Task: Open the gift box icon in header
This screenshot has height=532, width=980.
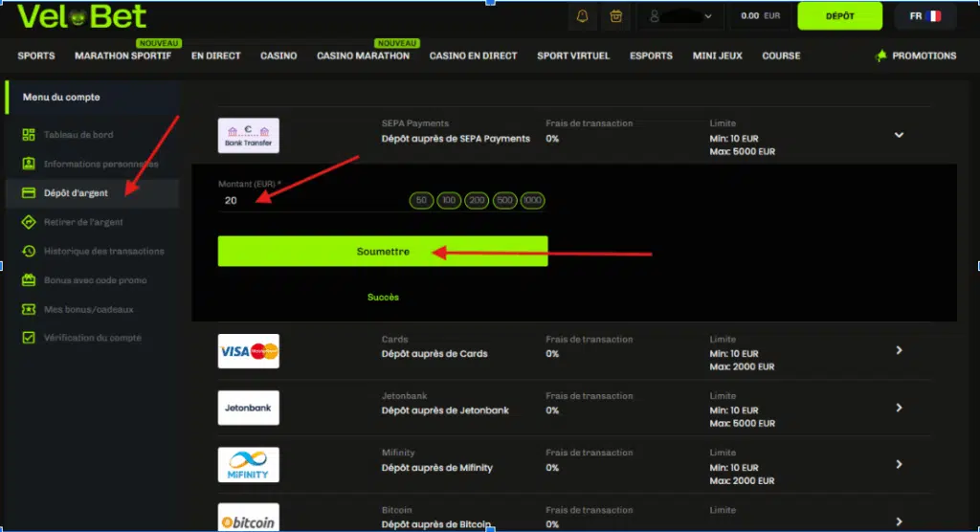Action: tap(615, 16)
